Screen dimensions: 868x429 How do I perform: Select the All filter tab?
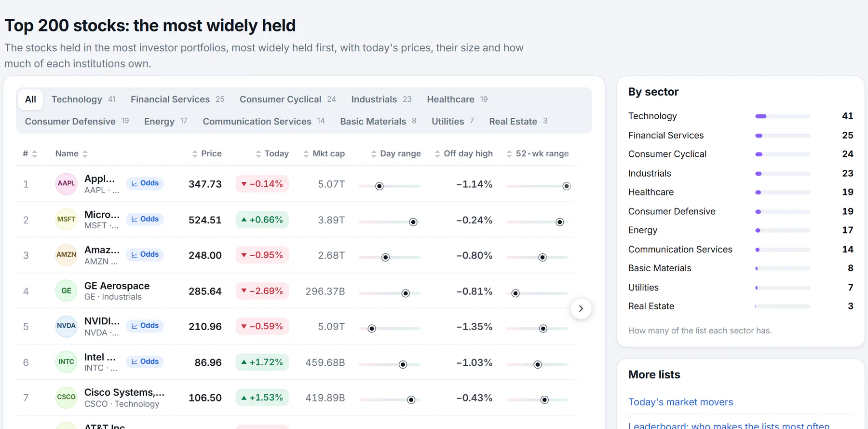tap(30, 99)
